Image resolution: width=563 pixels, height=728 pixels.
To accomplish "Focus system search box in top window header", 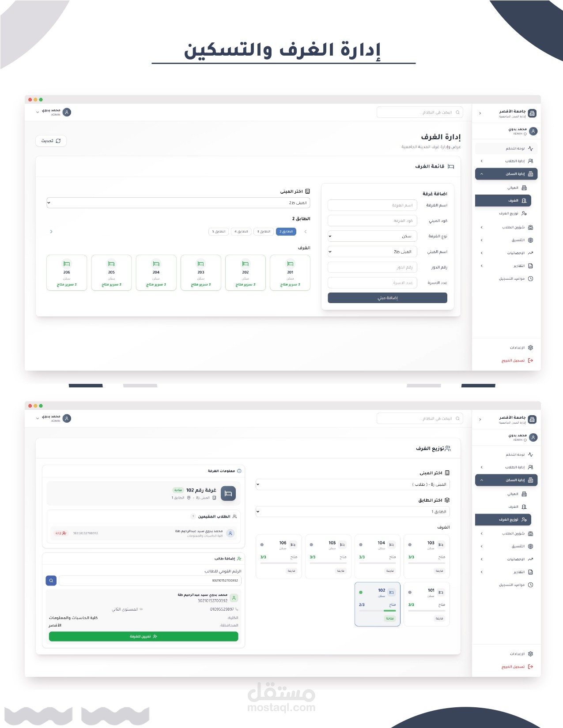I will (419, 112).
